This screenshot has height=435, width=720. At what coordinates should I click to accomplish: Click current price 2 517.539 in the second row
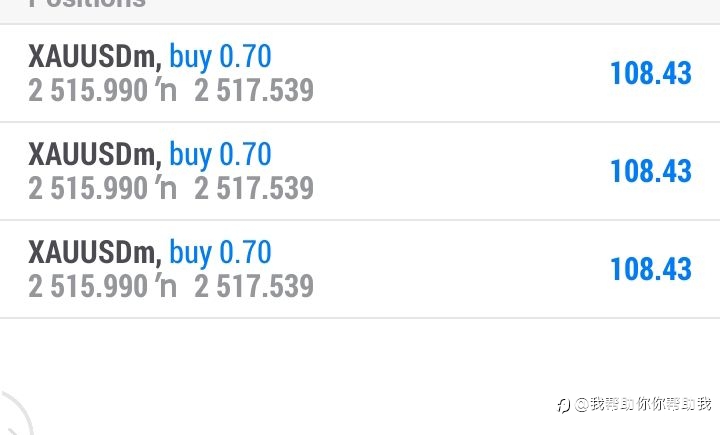tap(254, 188)
